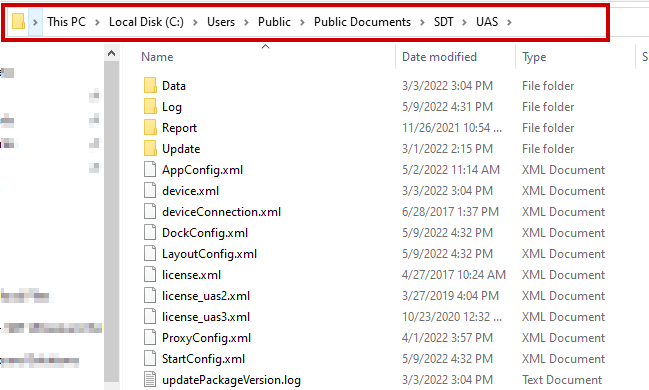Expand chevron after This PC breadcrumb

97,22
